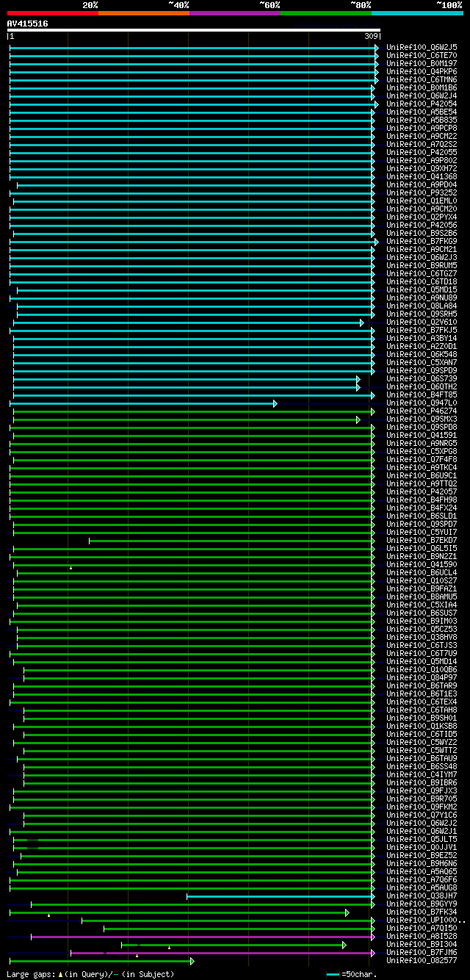Click hit label UniRef100_P46274
This screenshot has width=470, height=980.
pos(422,411)
